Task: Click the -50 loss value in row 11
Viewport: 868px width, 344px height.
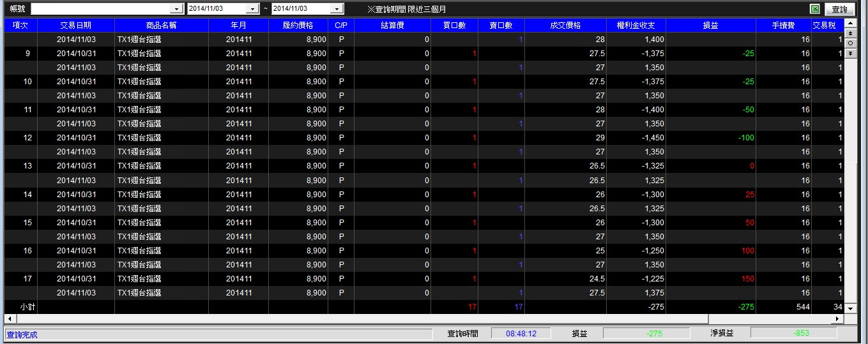Action: coord(748,110)
